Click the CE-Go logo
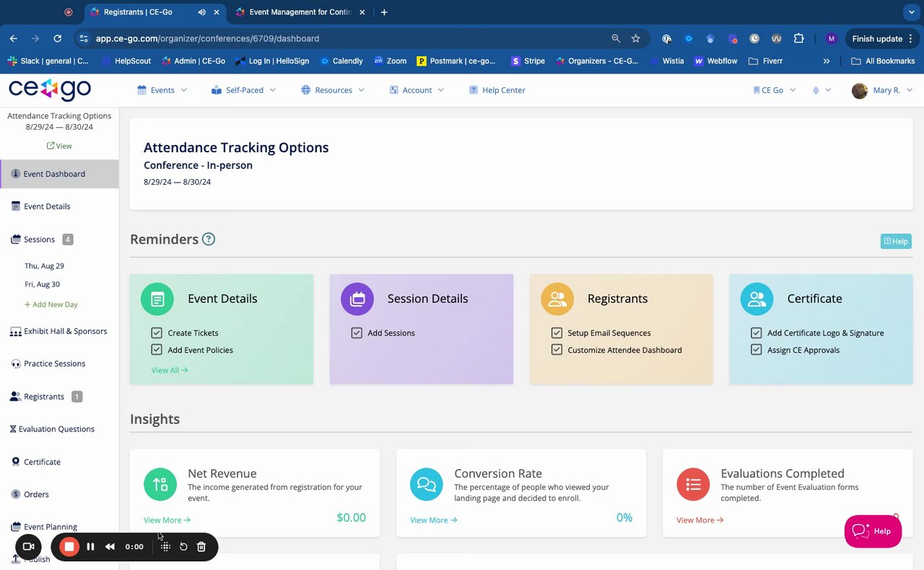Screen dimensions: 924x570 50,89
